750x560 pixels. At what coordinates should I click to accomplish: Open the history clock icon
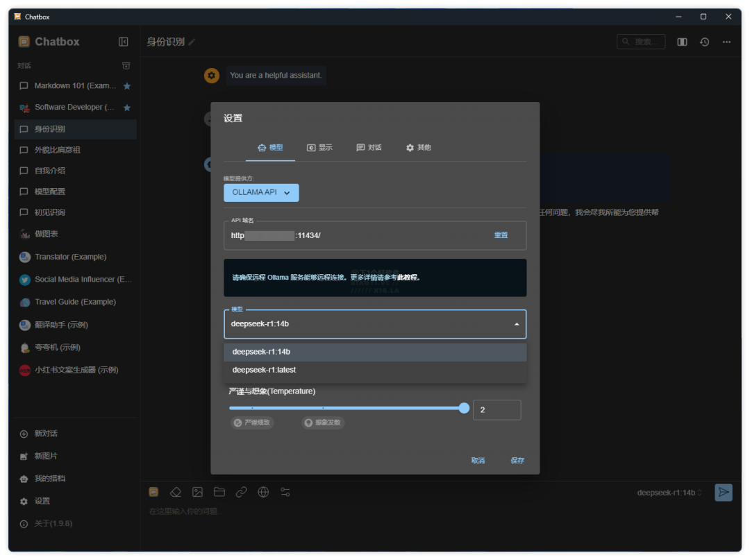(704, 42)
